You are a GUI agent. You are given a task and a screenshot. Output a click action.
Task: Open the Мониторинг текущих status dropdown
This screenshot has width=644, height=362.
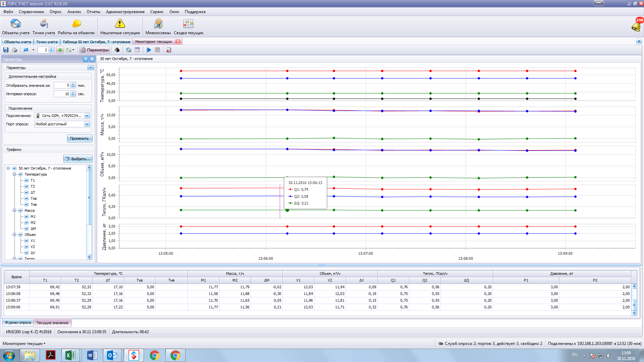24,344
